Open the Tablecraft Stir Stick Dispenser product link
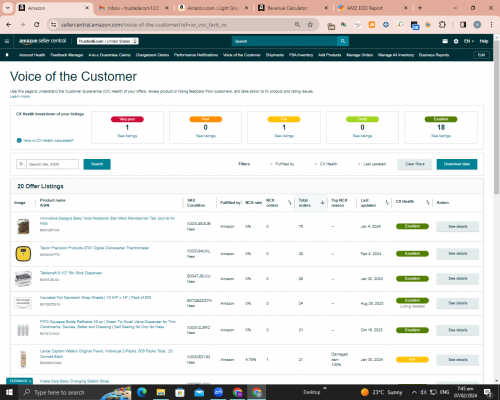 coord(71,273)
